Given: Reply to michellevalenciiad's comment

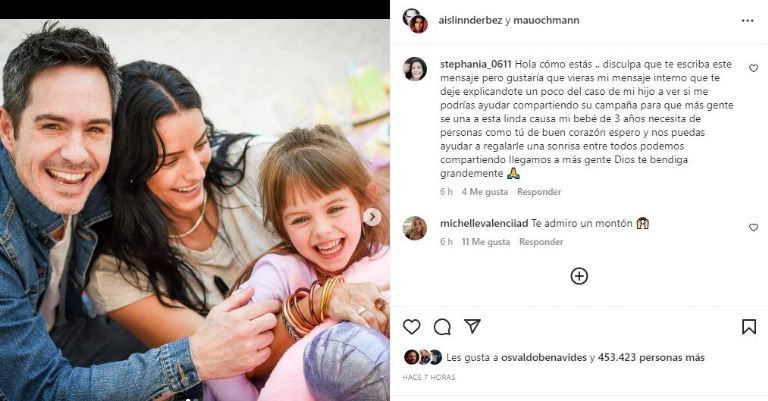Looking at the screenshot, I should point(541,242).
